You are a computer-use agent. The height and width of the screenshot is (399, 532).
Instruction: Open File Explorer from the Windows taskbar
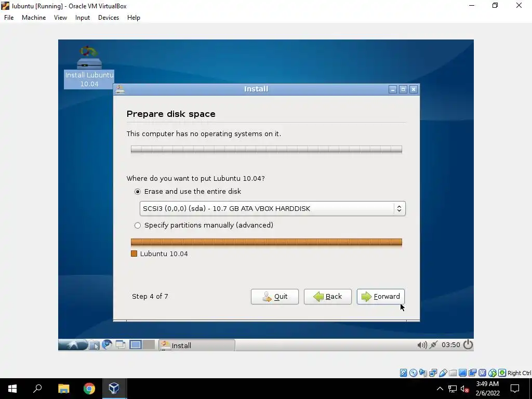63,389
